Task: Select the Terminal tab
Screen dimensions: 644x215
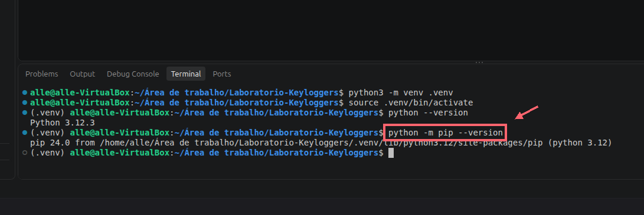Action: (x=185, y=74)
